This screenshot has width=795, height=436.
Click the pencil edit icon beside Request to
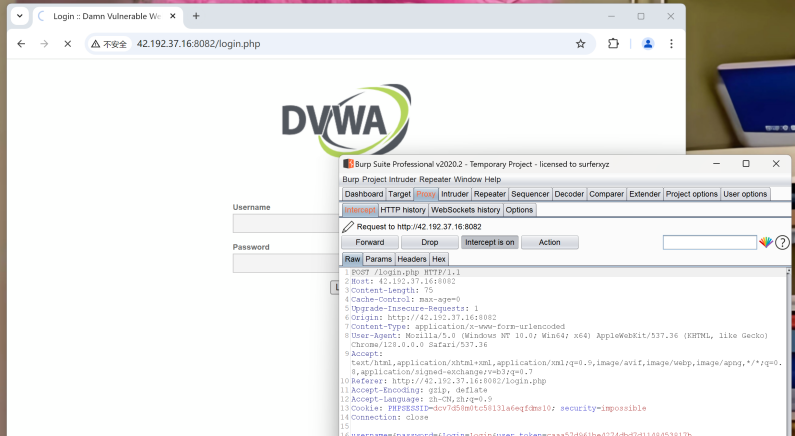coord(348,227)
